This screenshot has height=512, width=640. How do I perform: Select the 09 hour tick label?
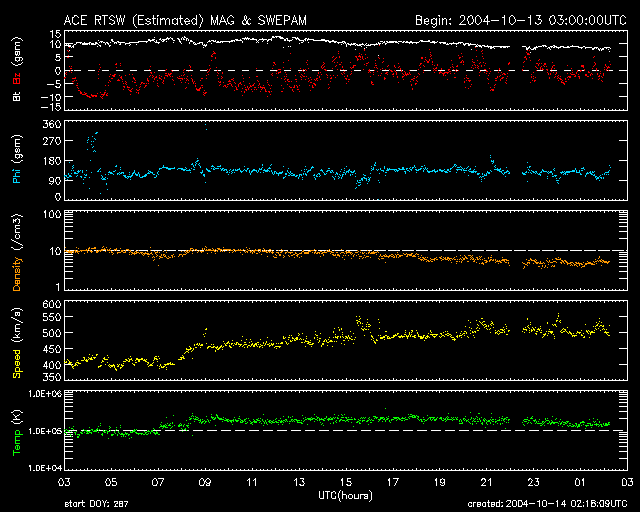pyautogui.click(x=205, y=483)
